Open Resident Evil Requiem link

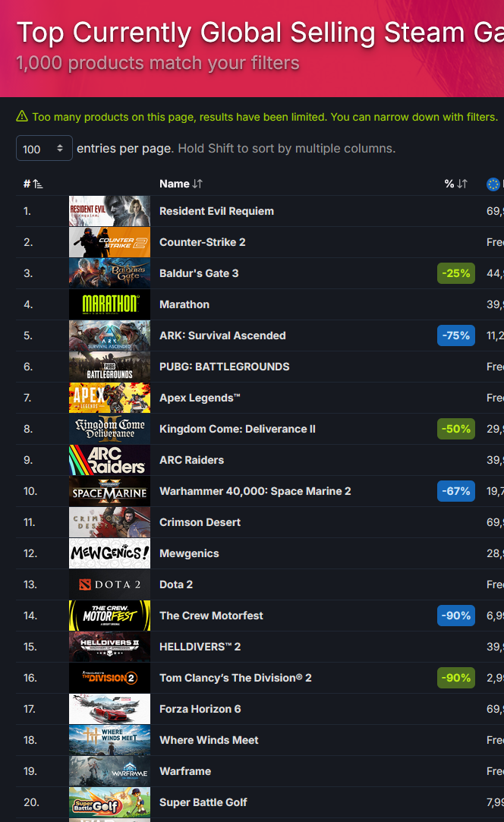(x=216, y=211)
